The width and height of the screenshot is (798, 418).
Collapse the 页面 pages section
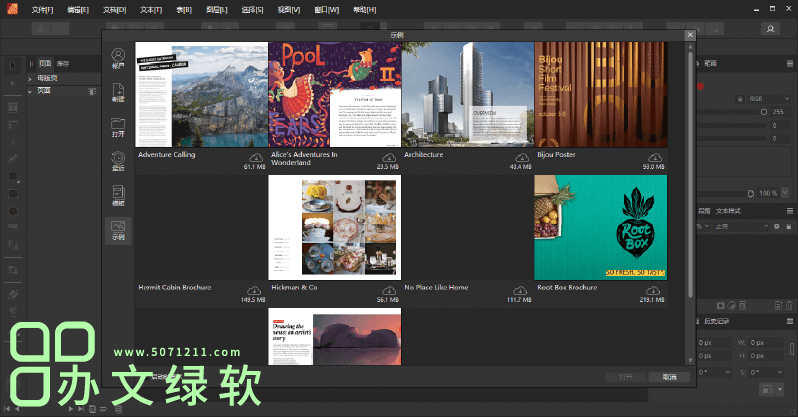coord(30,91)
